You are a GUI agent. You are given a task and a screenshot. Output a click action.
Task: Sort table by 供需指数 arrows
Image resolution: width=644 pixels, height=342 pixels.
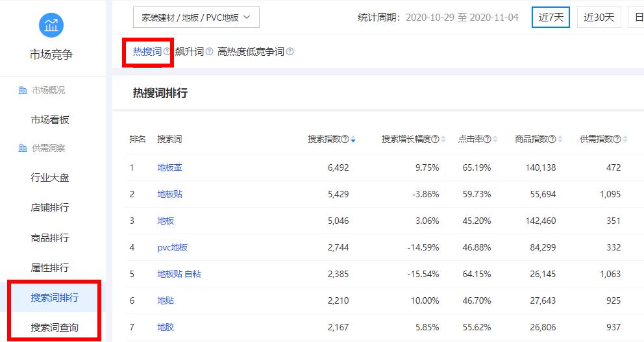[625, 140]
